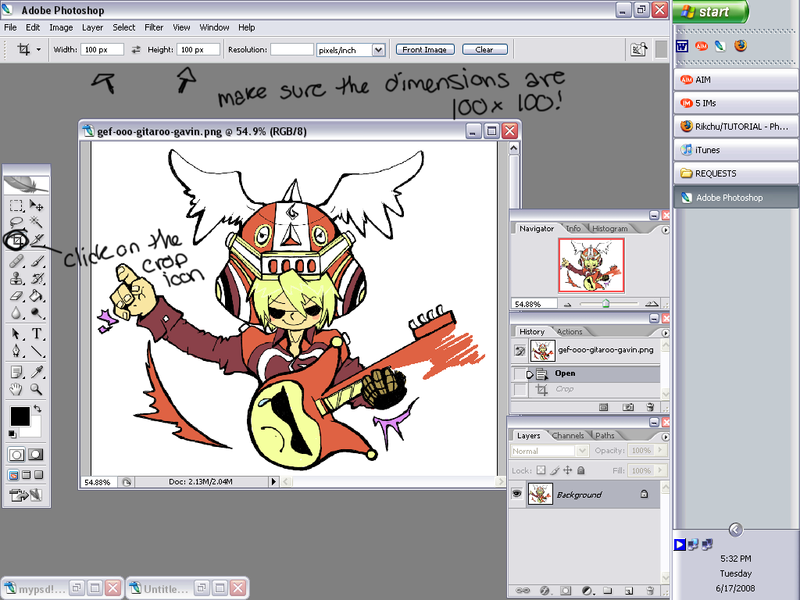Open Navigator panel options menu
This screenshot has width=800, height=600.
pyautogui.click(x=665, y=230)
